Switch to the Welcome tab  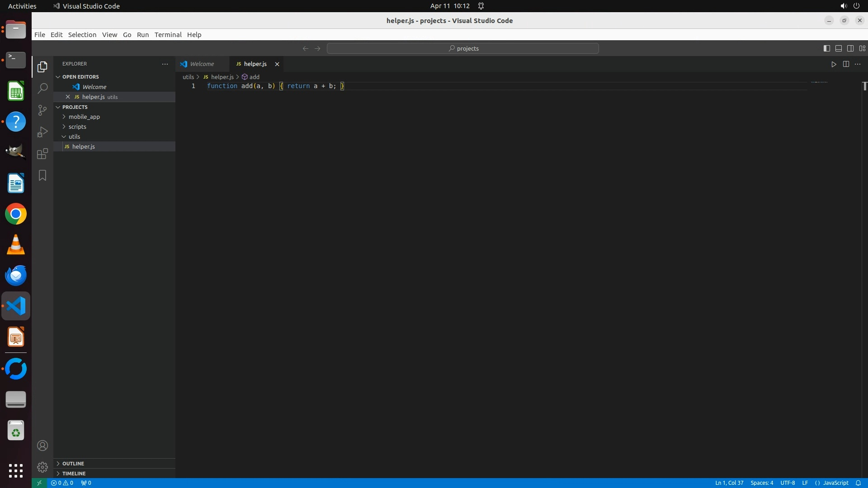click(202, 64)
